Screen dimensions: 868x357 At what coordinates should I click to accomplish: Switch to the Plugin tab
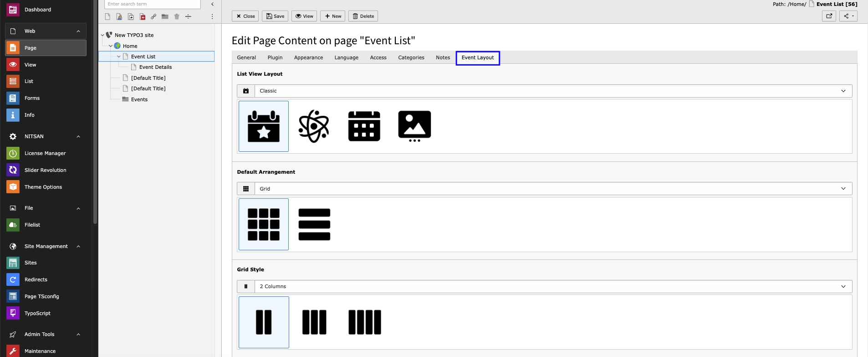[275, 57]
